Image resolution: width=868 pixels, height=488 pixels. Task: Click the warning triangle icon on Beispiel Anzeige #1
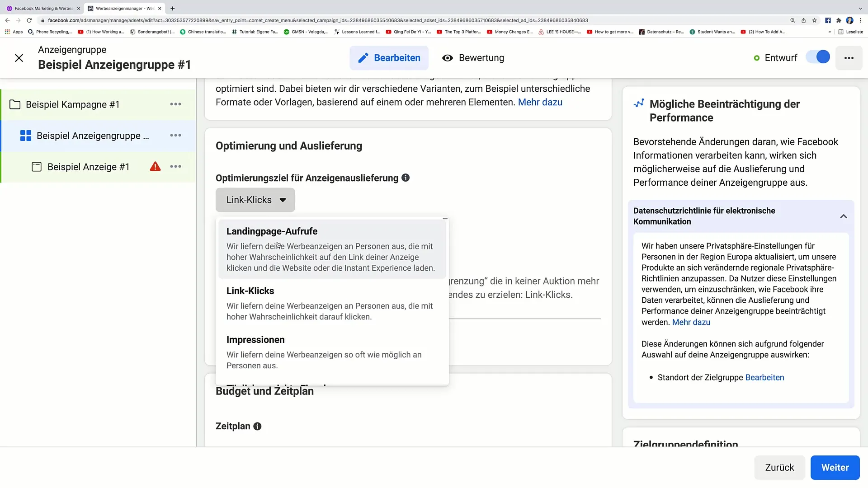pyautogui.click(x=155, y=166)
